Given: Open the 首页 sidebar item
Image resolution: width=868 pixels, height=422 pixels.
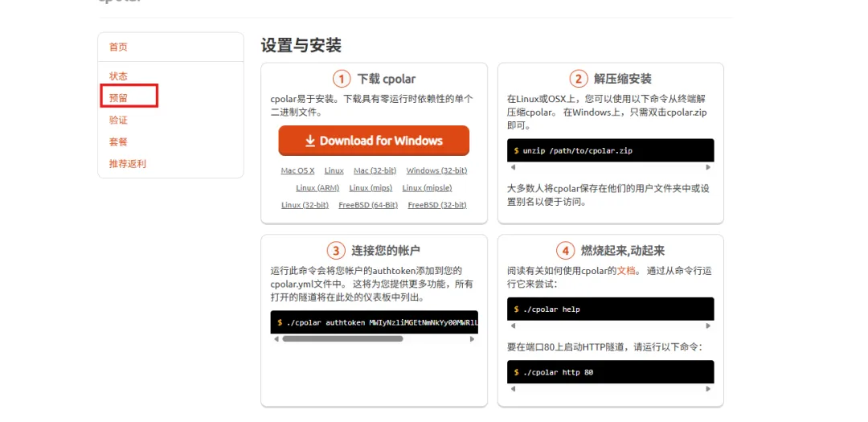Looking at the screenshot, I should coord(118,47).
